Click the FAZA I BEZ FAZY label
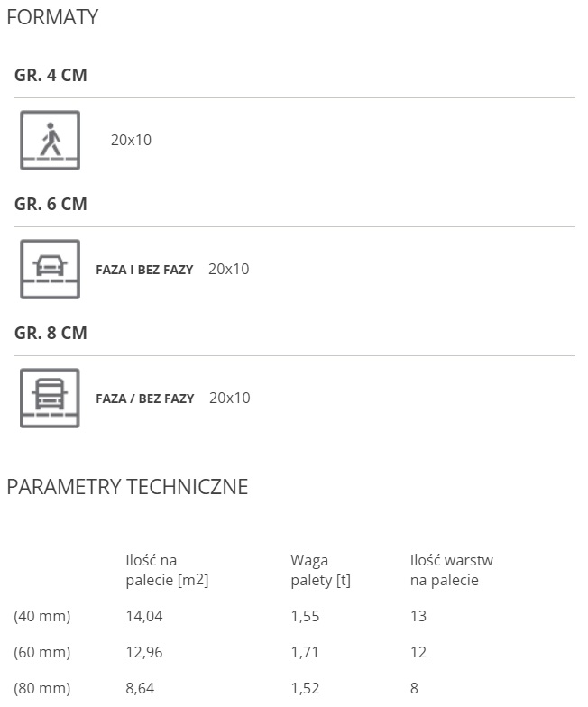The height and width of the screenshot is (707, 588). [x=144, y=270]
